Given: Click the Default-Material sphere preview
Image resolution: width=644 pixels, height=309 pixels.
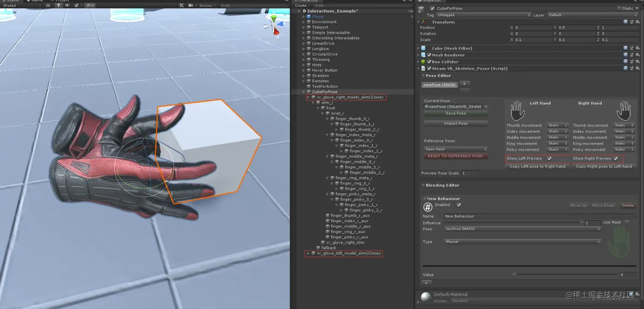Looking at the screenshot, I should [x=425, y=297].
